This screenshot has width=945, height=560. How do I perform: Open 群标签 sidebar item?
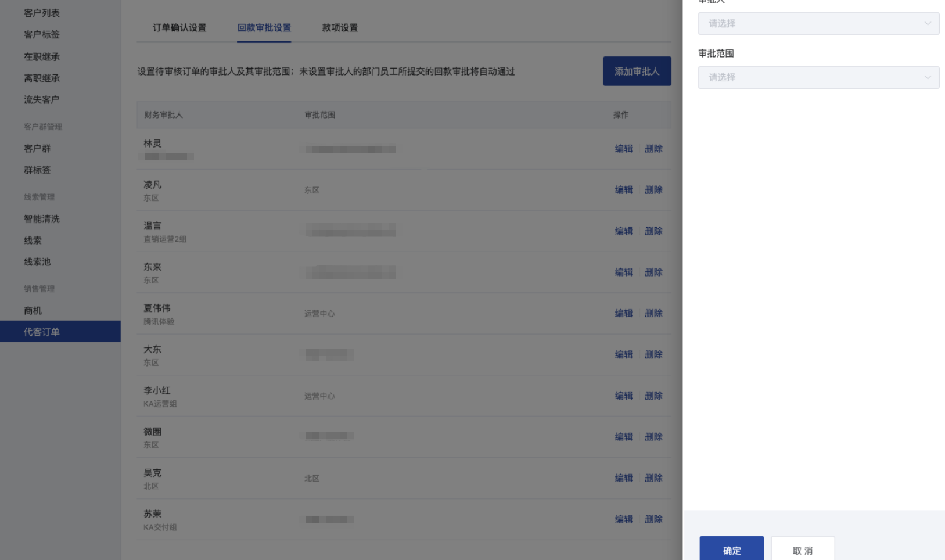click(37, 170)
